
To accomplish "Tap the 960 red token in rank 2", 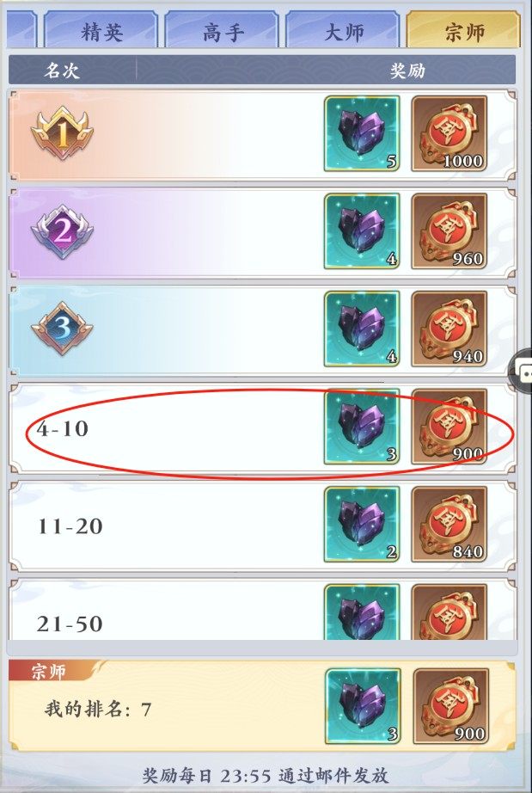I will pyautogui.click(x=449, y=231).
